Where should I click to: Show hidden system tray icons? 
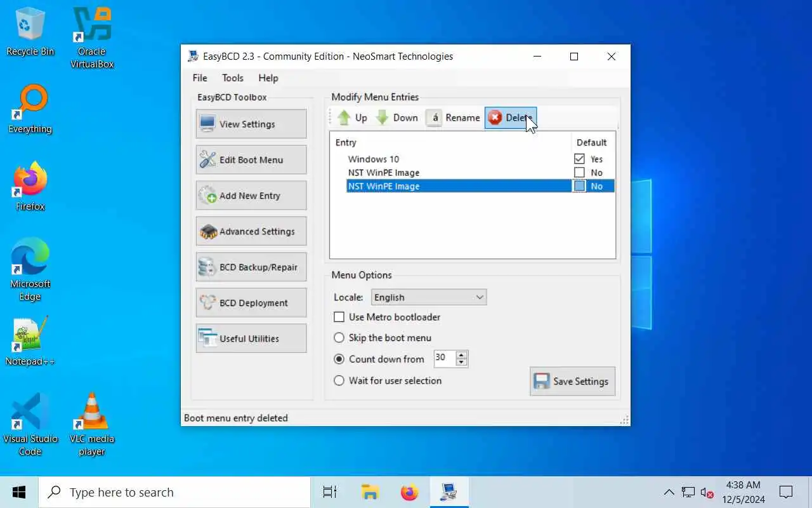pyautogui.click(x=669, y=492)
